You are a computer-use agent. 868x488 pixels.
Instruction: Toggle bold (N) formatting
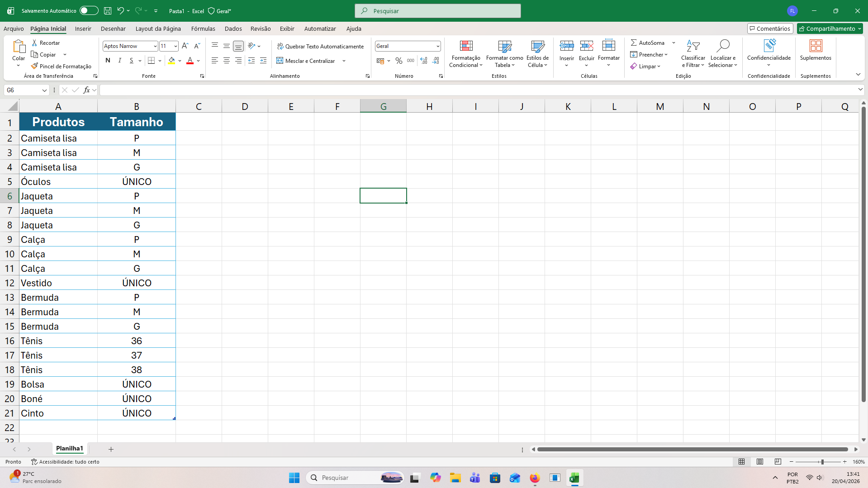108,61
